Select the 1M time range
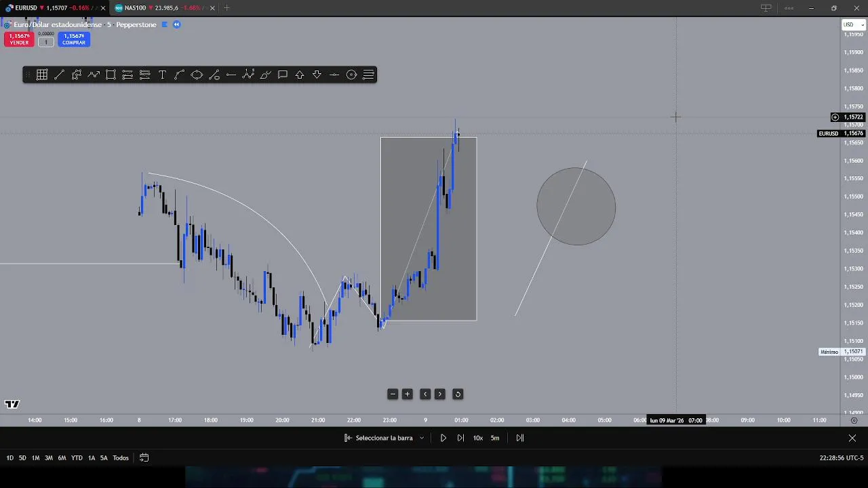 (x=35, y=457)
